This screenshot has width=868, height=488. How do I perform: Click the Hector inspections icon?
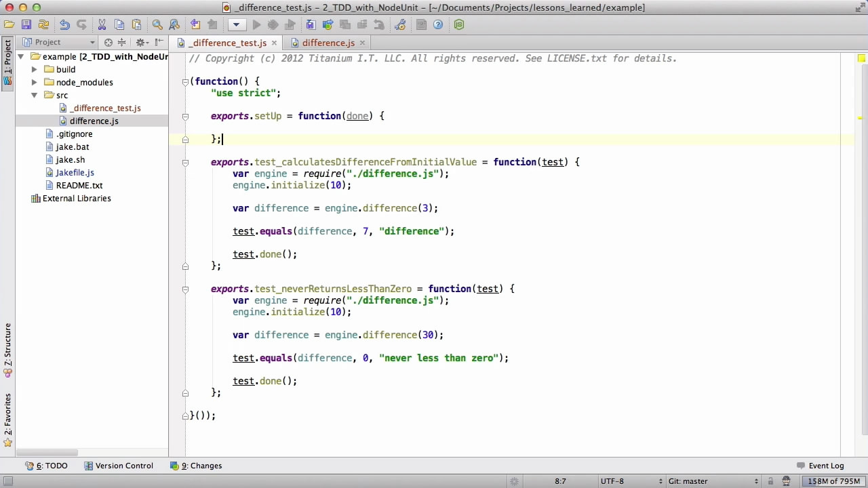point(786,481)
